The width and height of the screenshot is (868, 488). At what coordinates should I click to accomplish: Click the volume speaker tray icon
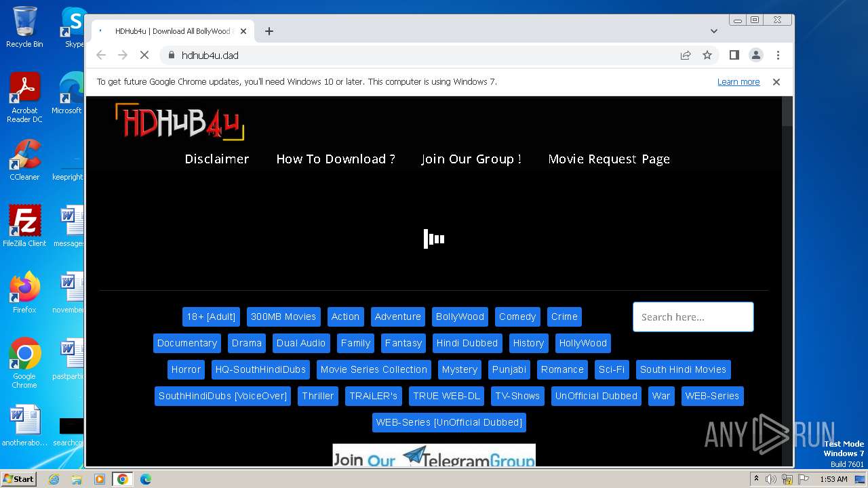pyautogui.click(x=771, y=479)
